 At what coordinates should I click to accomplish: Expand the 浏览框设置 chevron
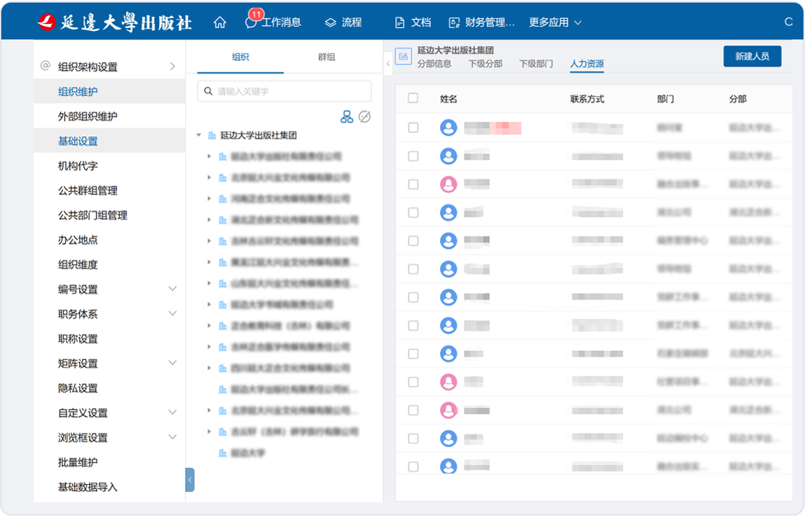point(173,437)
